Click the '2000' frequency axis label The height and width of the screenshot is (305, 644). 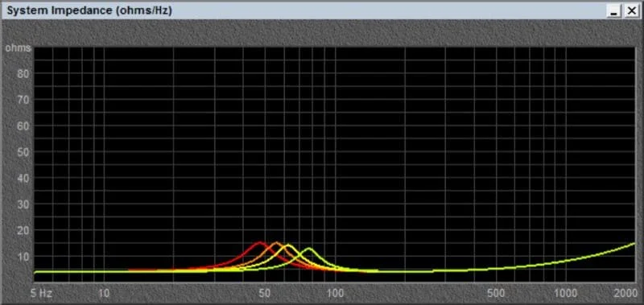626,293
